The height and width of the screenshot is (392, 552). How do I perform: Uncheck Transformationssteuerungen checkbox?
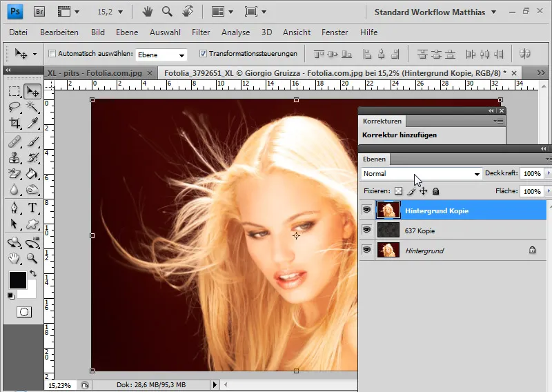tap(203, 54)
